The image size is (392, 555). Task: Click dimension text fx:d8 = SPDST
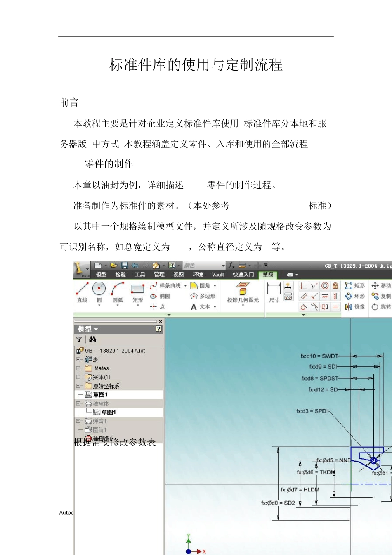[319, 378]
